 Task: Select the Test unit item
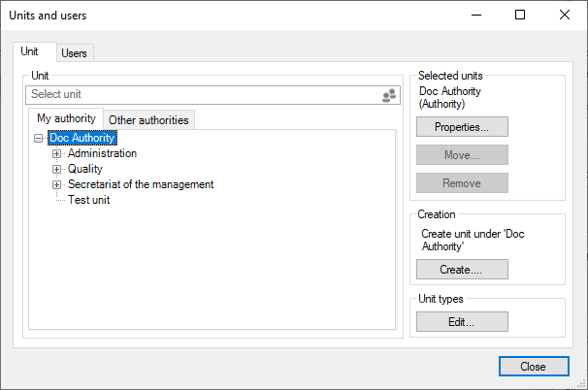point(88,201)
